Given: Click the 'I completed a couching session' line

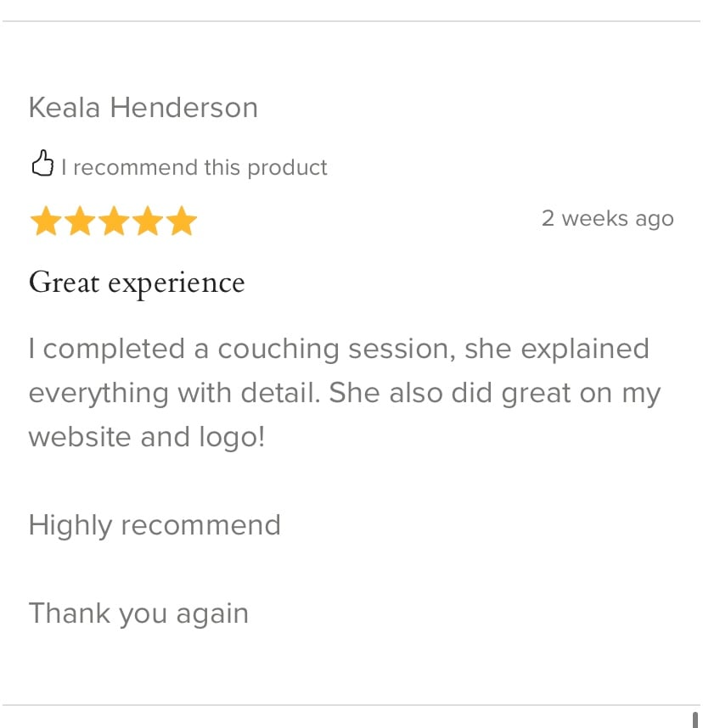Looking at the screenshot, I should coord(338,349).
